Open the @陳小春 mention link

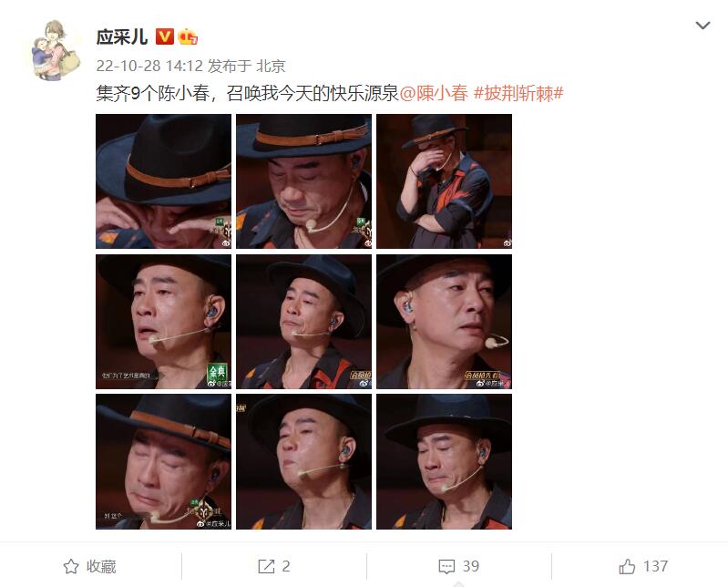[x=434, y=93]
